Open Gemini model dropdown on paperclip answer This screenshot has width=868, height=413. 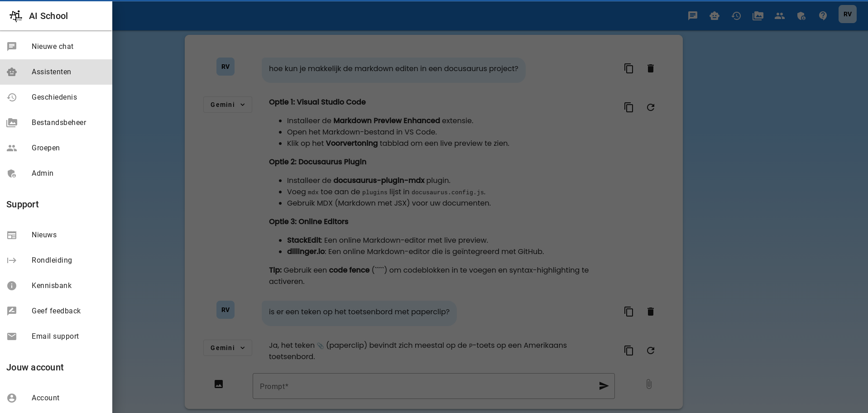coord(228,348)
